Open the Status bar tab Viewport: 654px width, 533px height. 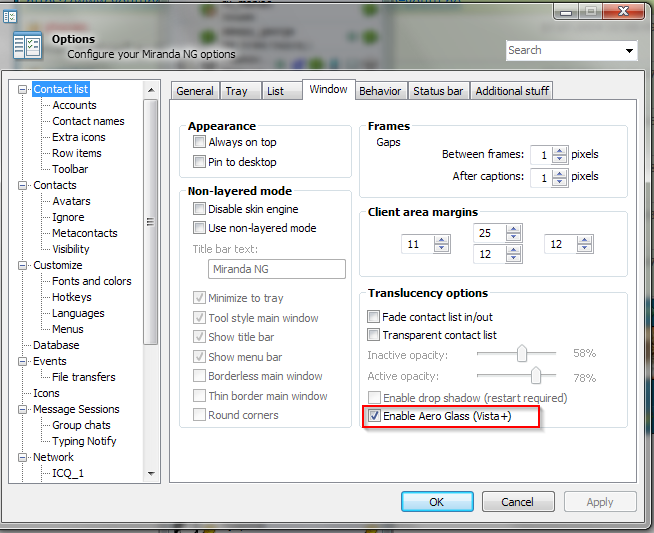[438, 91]
